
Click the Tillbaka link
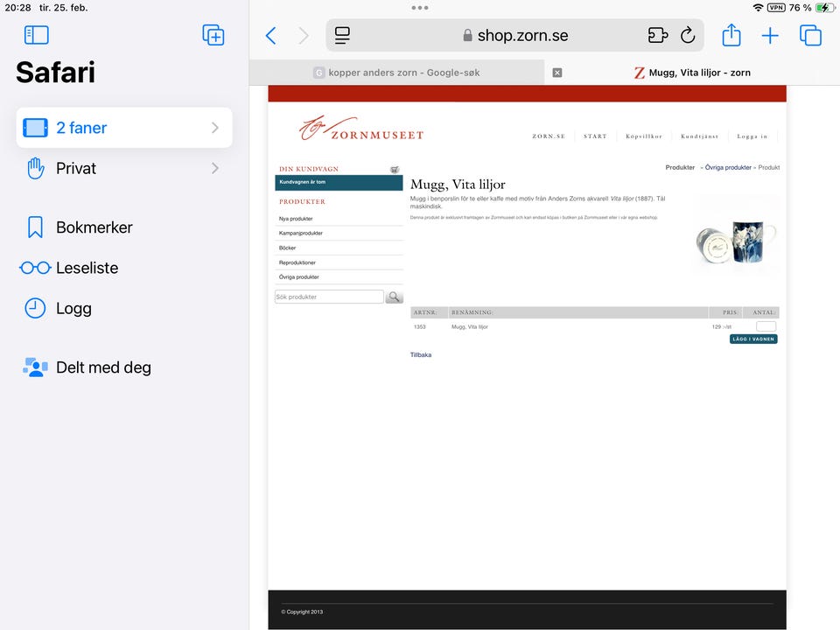click(421, 354)
